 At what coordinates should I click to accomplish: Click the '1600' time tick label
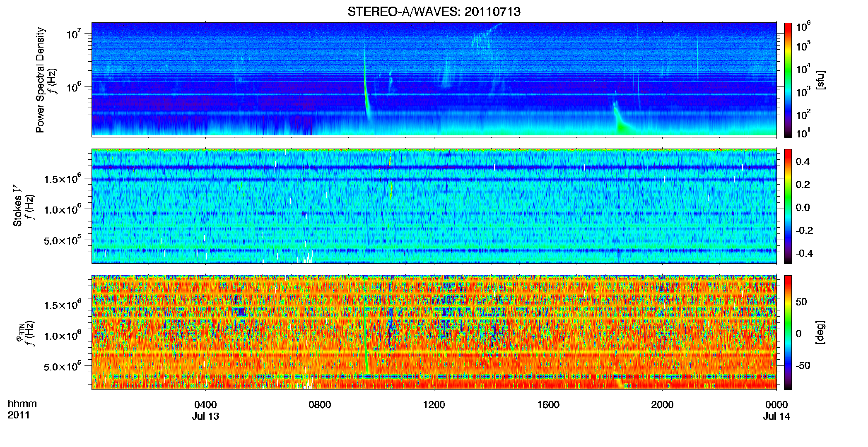[548, 405]
